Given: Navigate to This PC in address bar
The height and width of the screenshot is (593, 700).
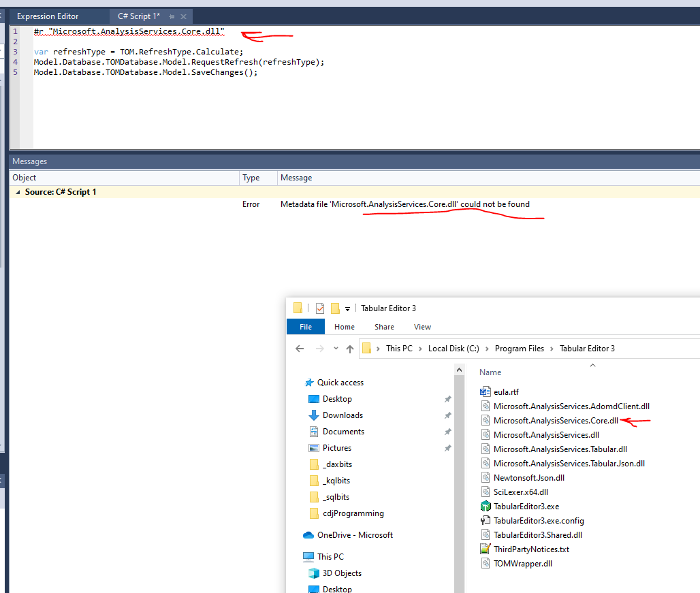Looking at the screenshot, I should point(399,349).
